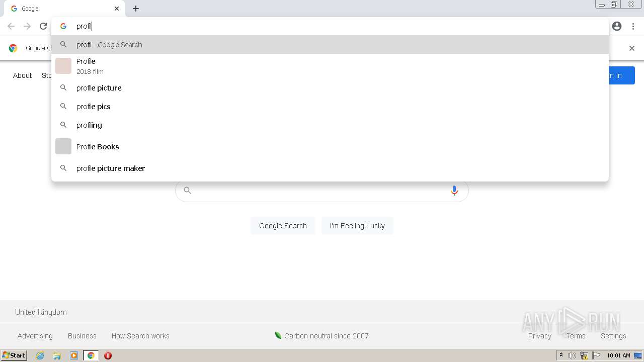The image size is (644, 362).
Task: Click the Google Search button
Action: 283,226
